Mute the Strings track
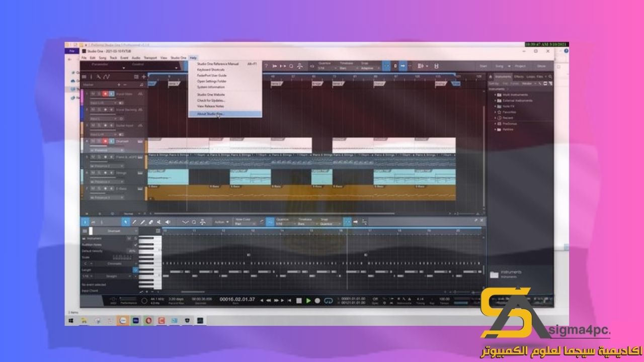Viewport: 644px width, 362px height. [x=93, y=172]
